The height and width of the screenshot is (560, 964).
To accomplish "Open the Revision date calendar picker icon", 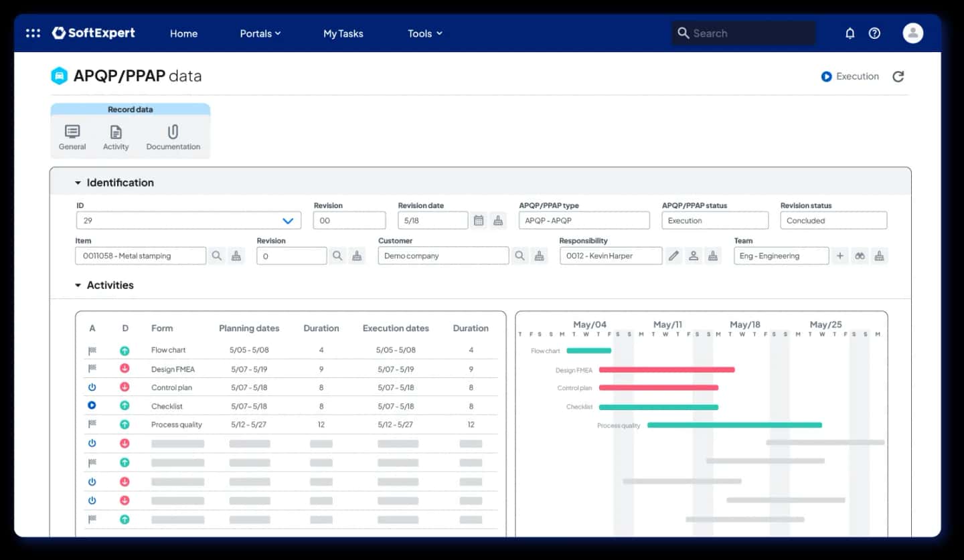I will click(479, 220).
